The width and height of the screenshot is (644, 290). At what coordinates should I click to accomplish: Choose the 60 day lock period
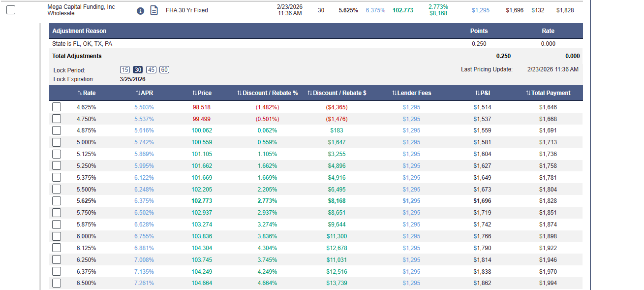[164, 70]
